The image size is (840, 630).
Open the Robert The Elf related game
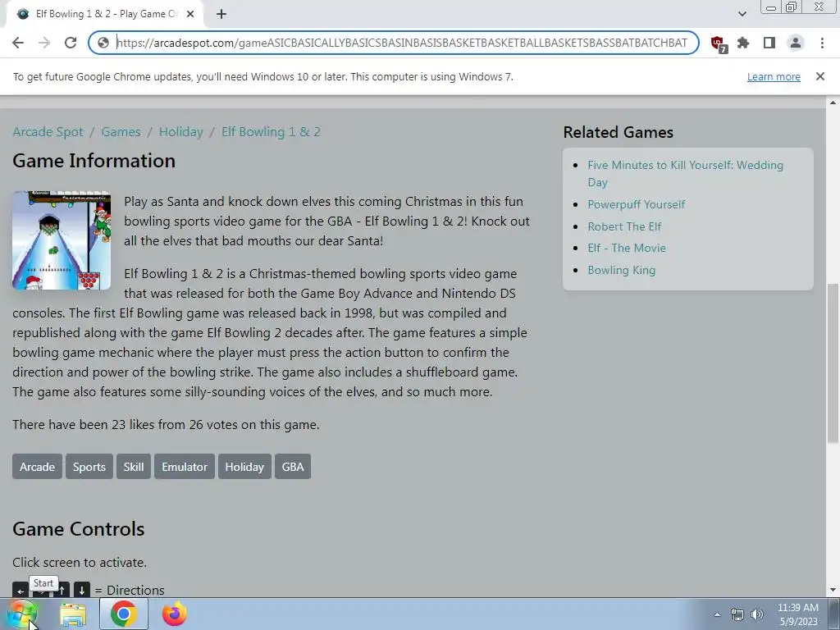click(x=624, y=226)
